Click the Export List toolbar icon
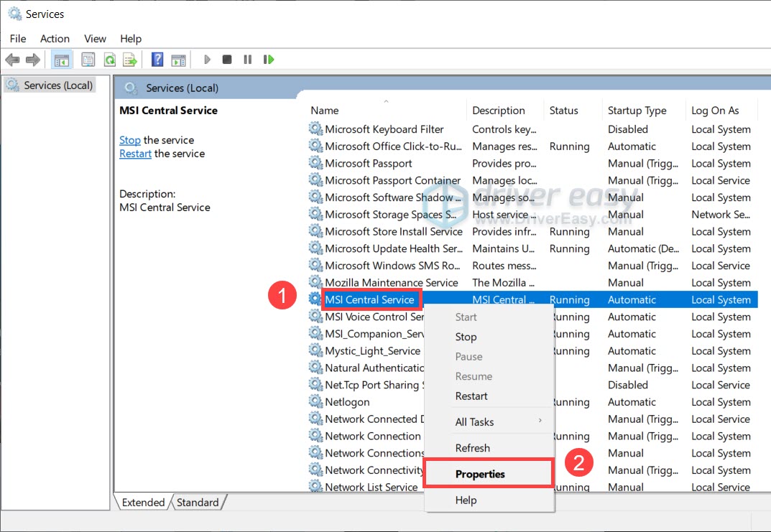771x532 pixels. click(130, 60)
